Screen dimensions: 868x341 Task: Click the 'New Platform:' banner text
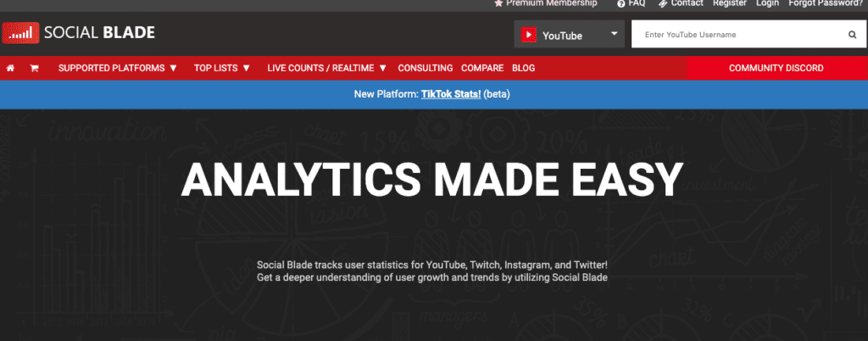[386, 94]
